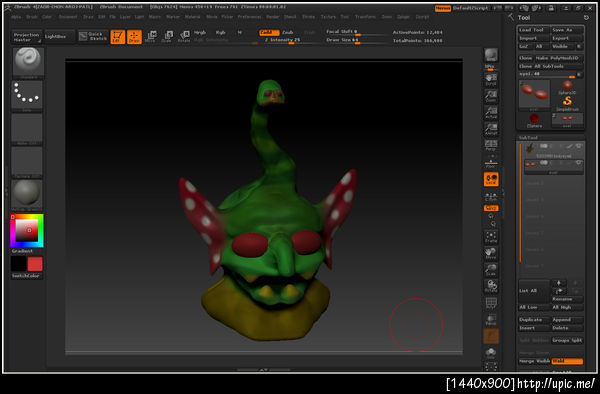Click Load Tool in Tool palette
This screenshot has width=600, height=394.
coord(534,30)
